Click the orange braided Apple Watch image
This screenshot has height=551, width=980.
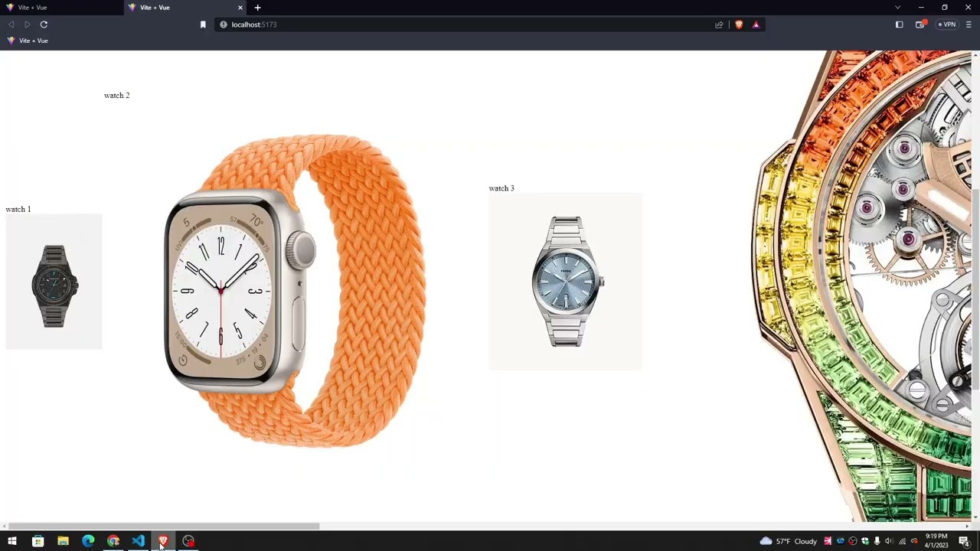coord(295,291)
